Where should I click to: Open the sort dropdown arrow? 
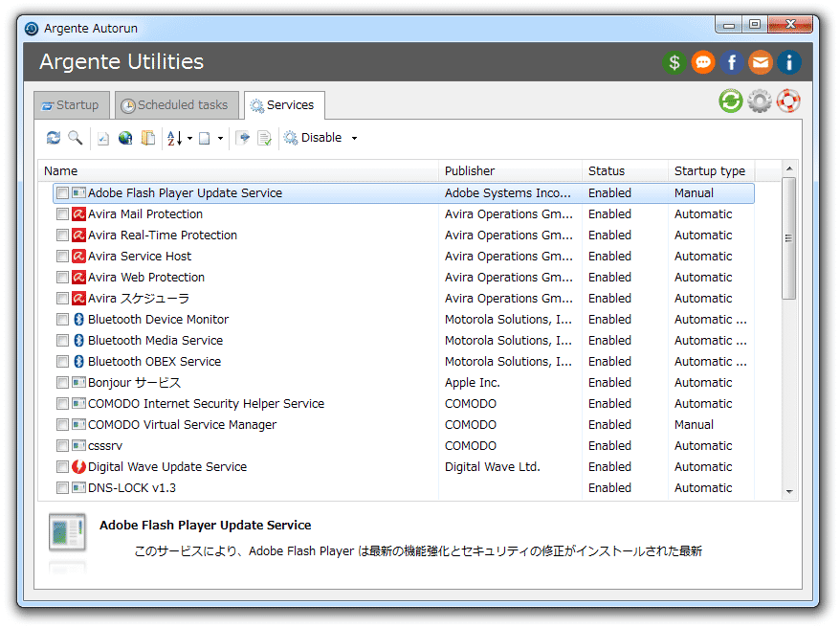(189, 139)
